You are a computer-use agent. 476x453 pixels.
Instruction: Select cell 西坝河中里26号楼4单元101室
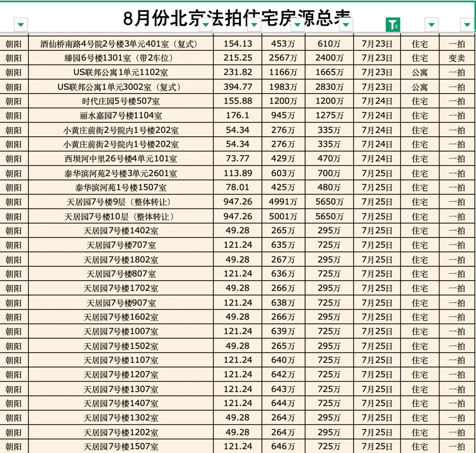click(x=121, y=159)
